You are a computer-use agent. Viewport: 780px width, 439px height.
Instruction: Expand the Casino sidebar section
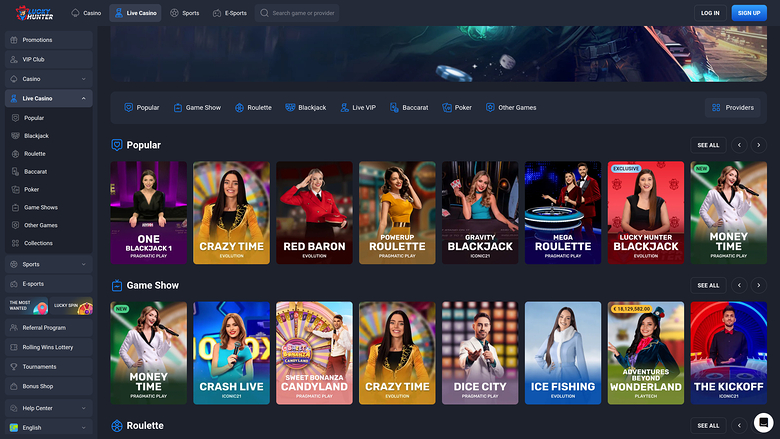tap(49, 79)
